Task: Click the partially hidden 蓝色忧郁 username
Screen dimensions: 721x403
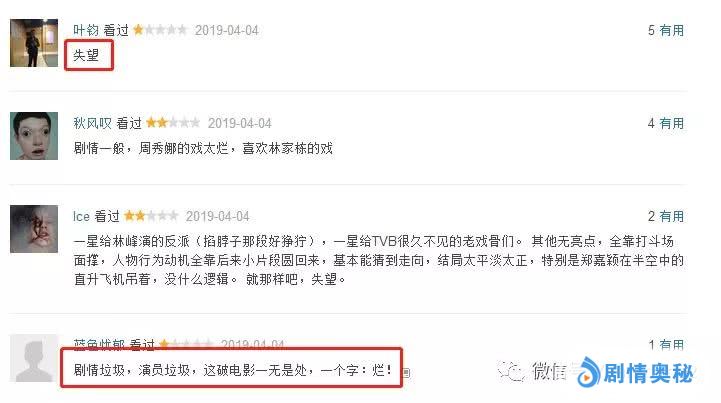Action: 99,344
